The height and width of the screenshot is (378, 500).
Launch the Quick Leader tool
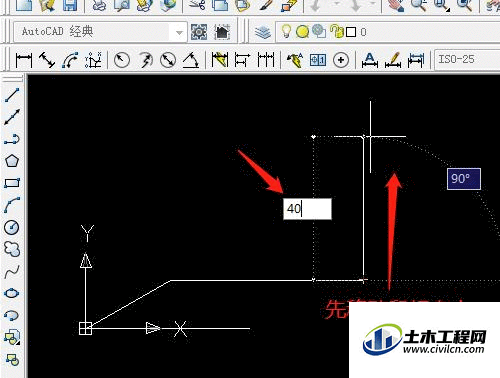tap(295, 60)
